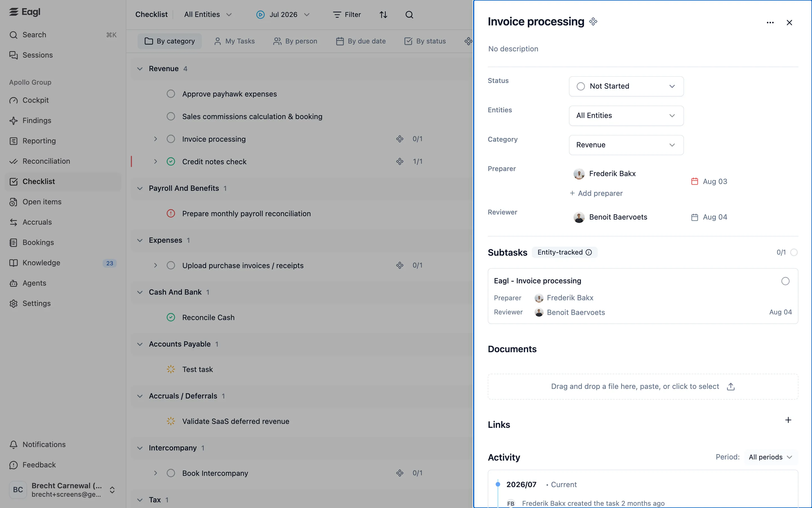Switch to the By due date tab
812x508 pixels.
pyautogui.click(x=361, y=41)
